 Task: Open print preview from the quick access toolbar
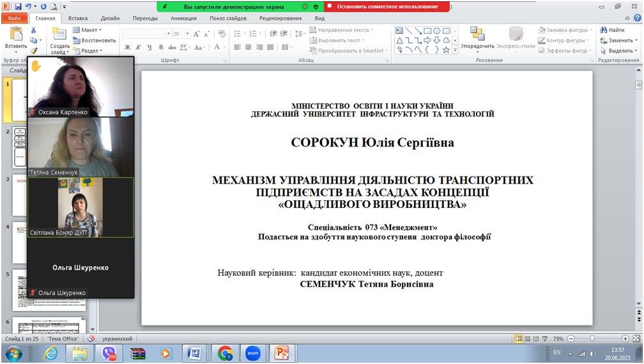pos(54,6)
